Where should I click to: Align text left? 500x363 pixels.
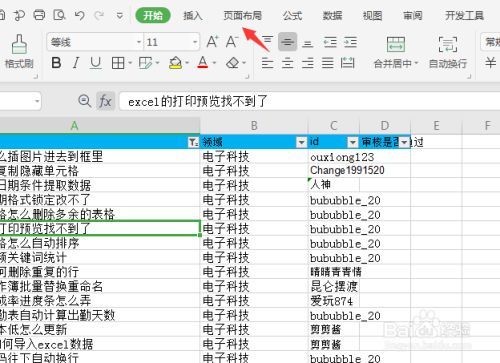[x=267, y=63]
